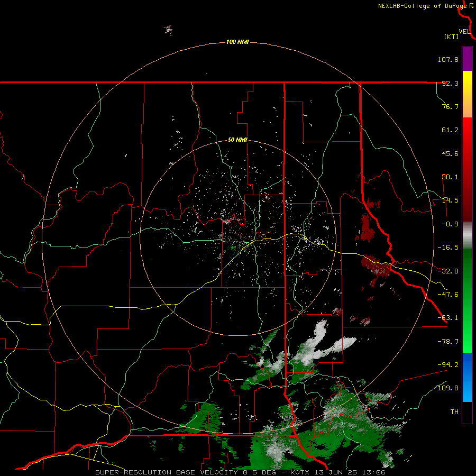Pick the blue color bar segment
This screenshot has width=476, height=476.
[467, 377]
